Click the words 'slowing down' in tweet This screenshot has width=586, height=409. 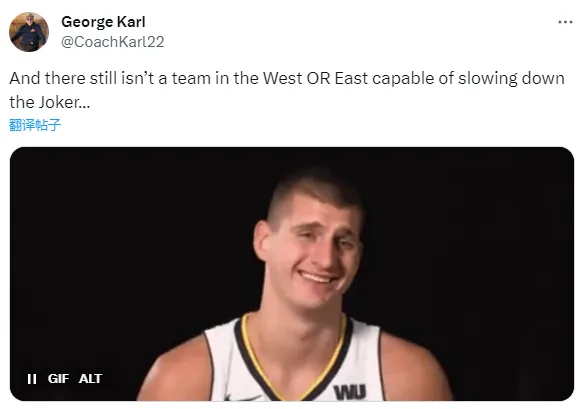pos(511,79)
